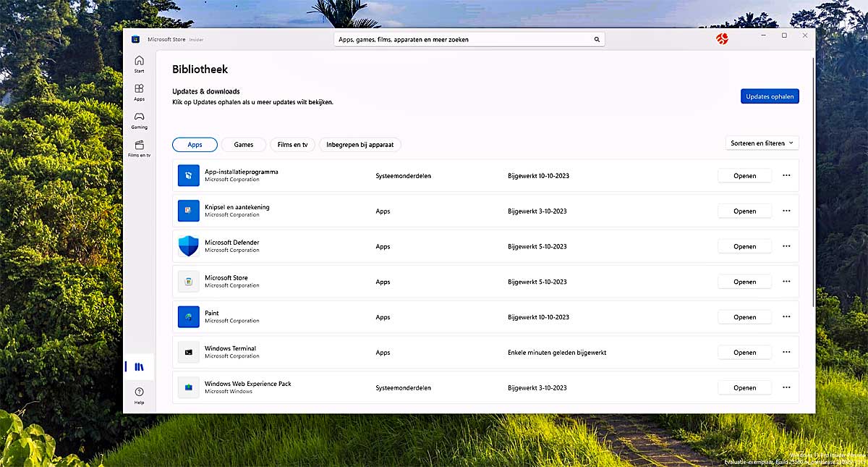Expand the Sorteren en filteren dropdown
868x467 pixels.
coord(762,143)
